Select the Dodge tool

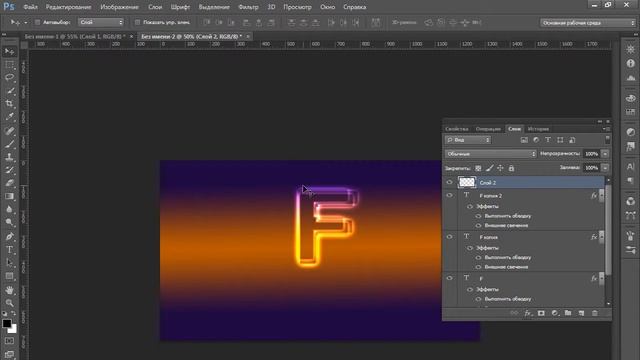tap(9, 222)
